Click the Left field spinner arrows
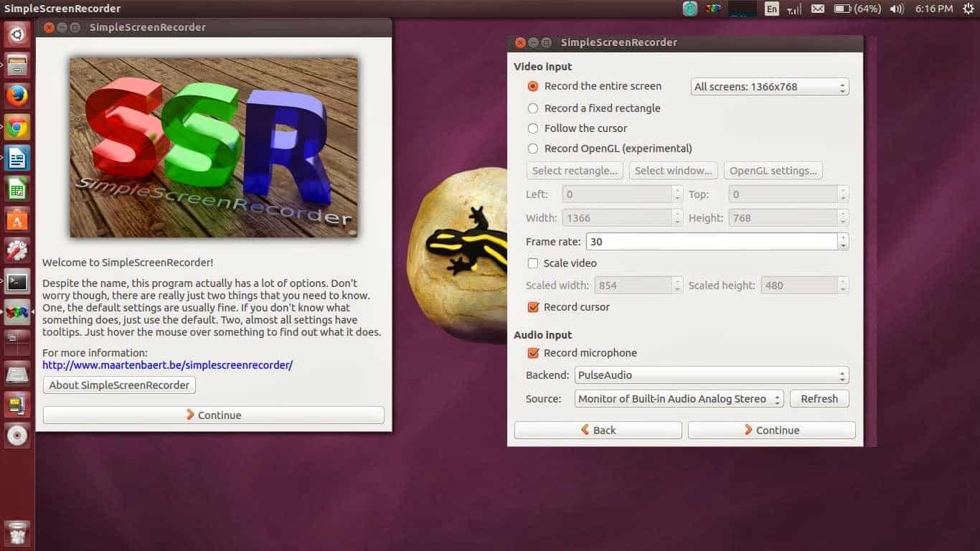Viewport: 980px width, 551px height. [x=677, y=194]
